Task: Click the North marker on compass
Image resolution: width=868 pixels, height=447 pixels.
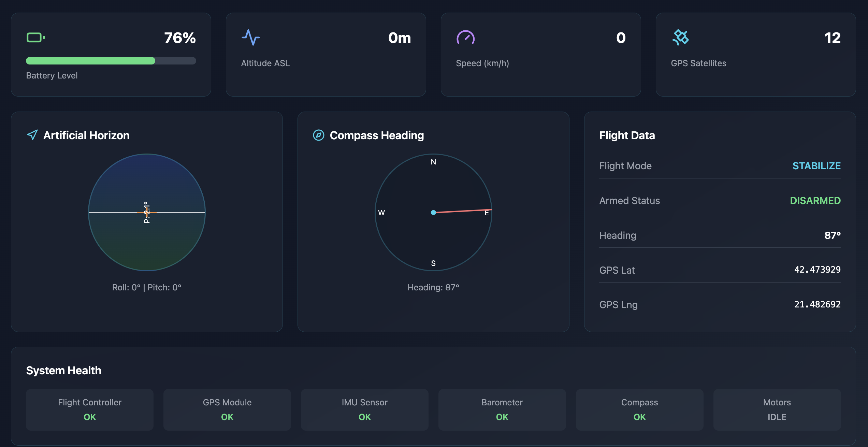Action: (x=433, y=162)
